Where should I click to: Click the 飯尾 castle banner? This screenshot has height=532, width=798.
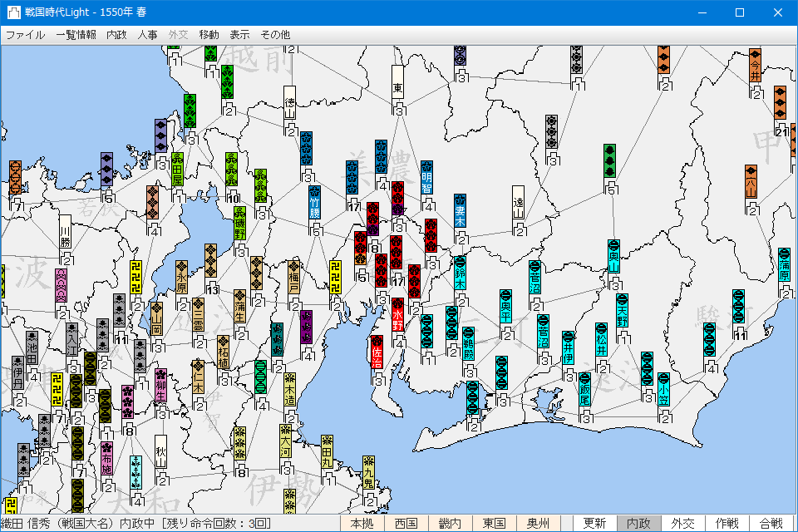(584, 390)
